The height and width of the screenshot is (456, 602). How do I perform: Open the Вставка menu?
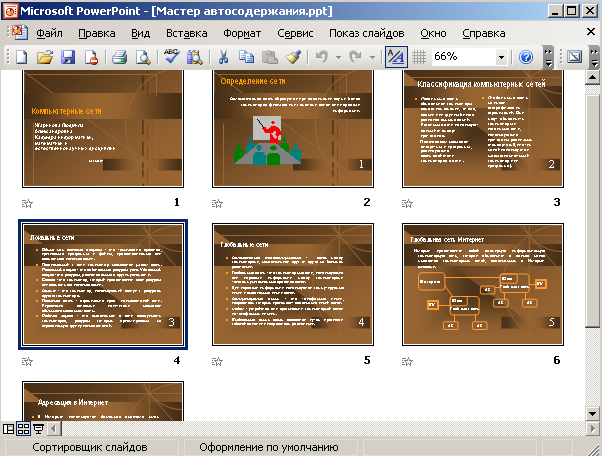point(187,33)
